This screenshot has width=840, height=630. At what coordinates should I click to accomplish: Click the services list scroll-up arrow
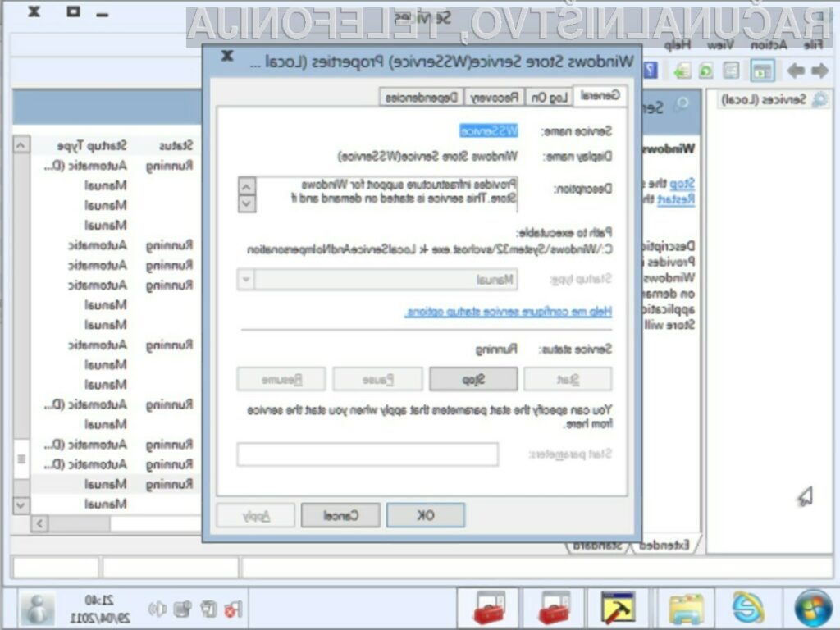21,145
